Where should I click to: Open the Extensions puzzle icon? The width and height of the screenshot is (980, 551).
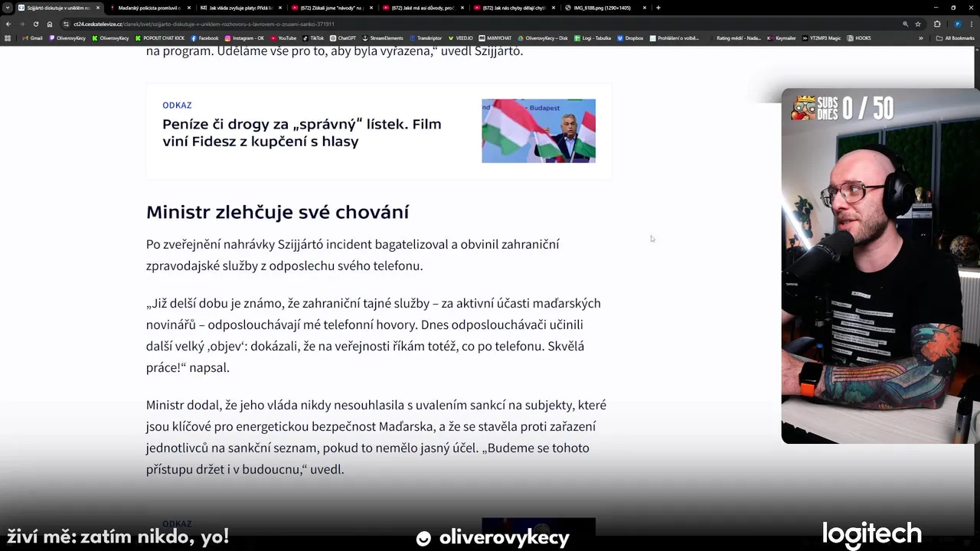click(937, 24)
